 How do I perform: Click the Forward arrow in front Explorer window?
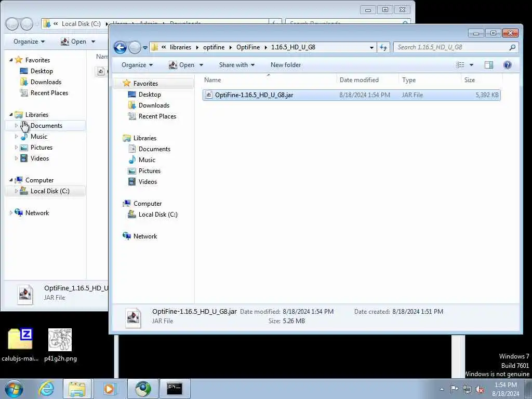[135, 47]
